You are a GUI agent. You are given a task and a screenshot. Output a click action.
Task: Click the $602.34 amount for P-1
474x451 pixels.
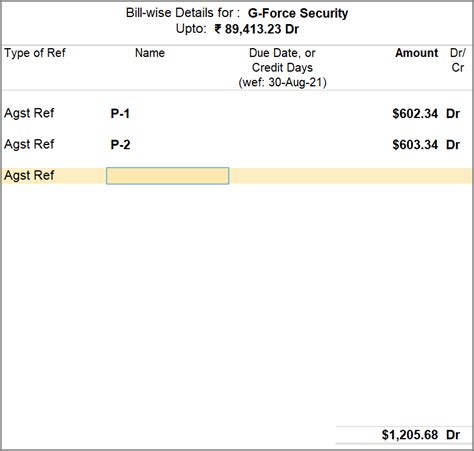coord(415,114)
